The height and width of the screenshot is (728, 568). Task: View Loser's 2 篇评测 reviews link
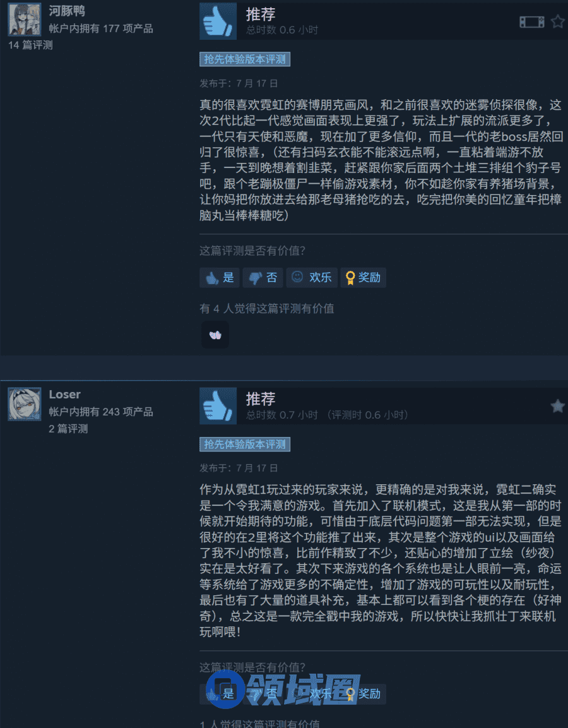[x=68, y=429]
